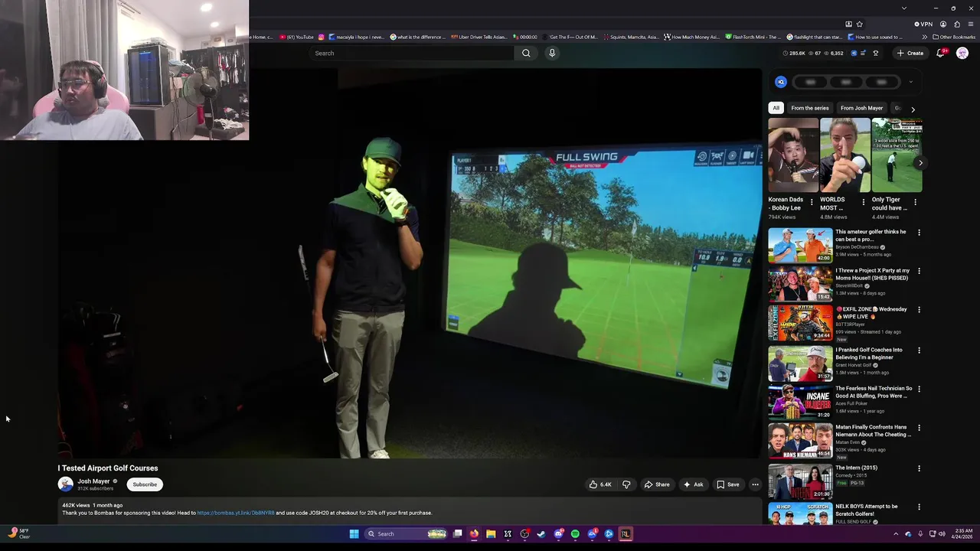980x551 pixels.
Task: Open EXFIL ZONE Wednesday WIPE LIVE stream
Action: 800,323
